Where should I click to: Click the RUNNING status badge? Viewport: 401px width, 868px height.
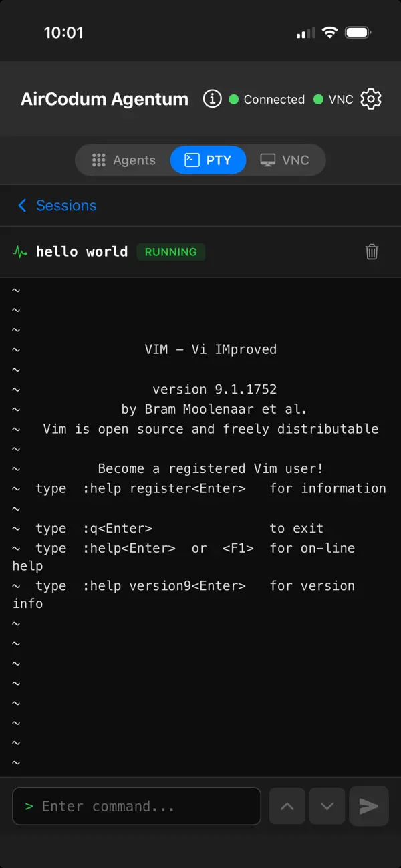click(x=170, y=252)
